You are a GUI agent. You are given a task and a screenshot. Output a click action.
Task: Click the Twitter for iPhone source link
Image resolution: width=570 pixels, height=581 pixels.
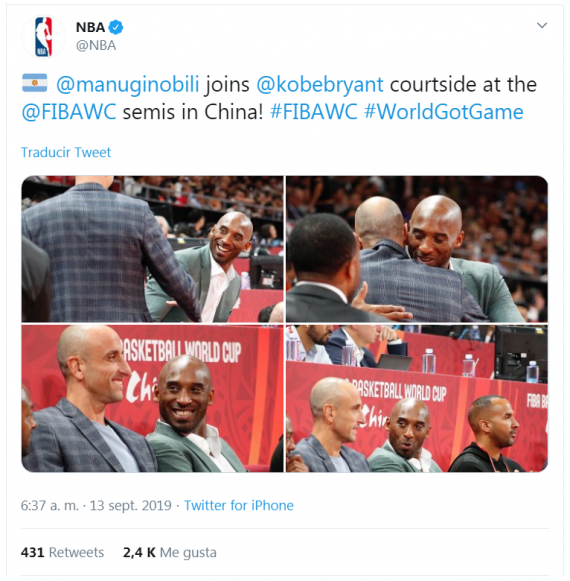click(239, 505)
